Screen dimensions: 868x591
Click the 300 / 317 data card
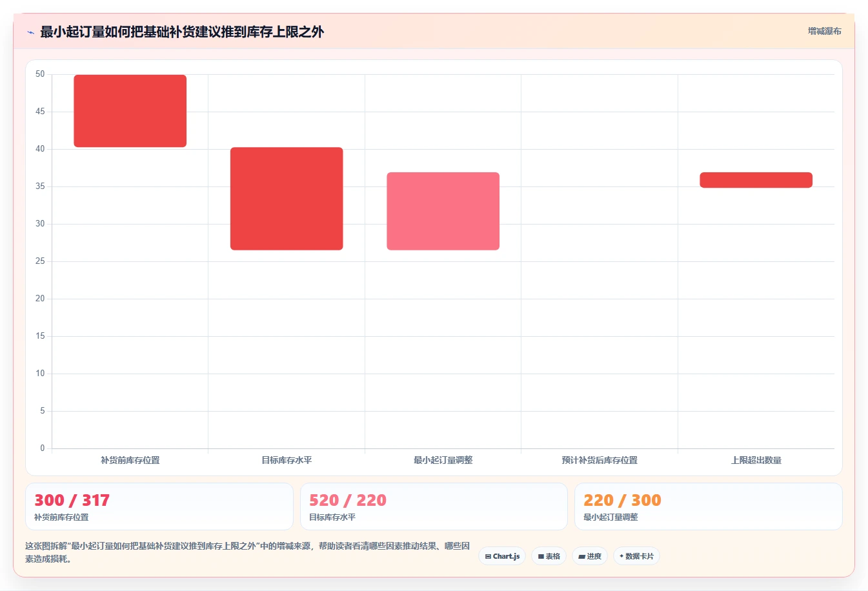click(159, 506)
